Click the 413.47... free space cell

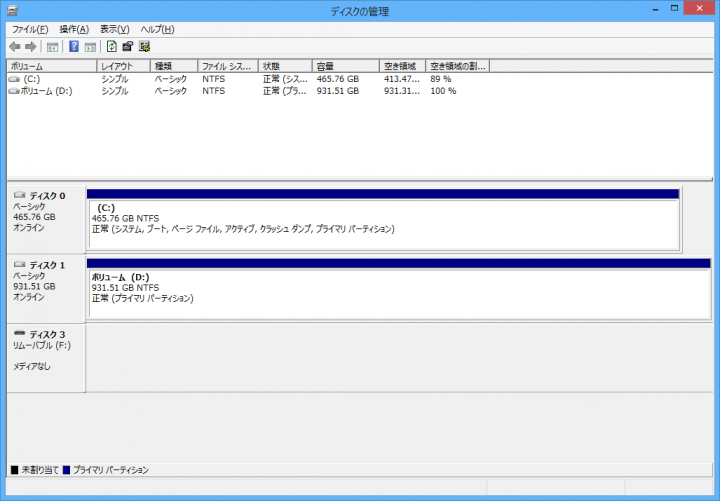(402, 79)
